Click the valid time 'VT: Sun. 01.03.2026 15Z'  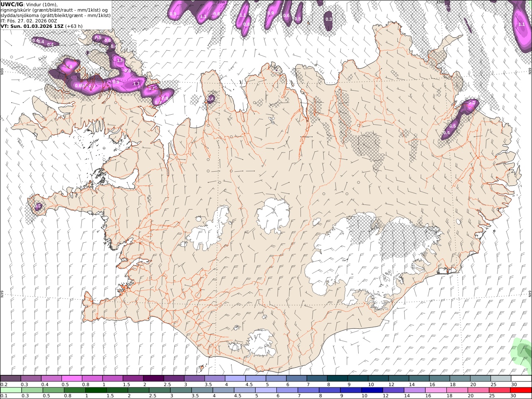click(32, 26)
